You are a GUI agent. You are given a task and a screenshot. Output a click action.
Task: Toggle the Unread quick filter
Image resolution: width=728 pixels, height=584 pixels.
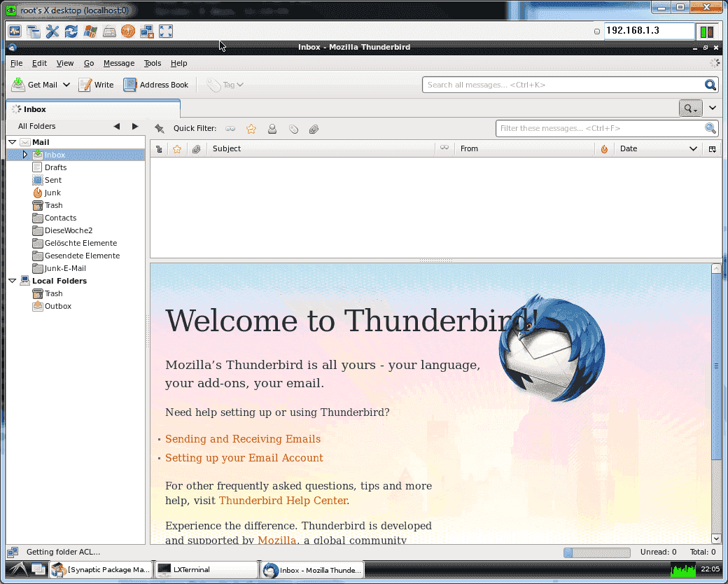point(230,129)
